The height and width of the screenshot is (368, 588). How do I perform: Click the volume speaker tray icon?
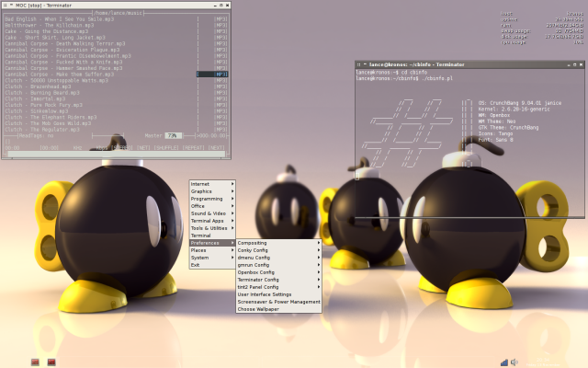pos(514,362)
